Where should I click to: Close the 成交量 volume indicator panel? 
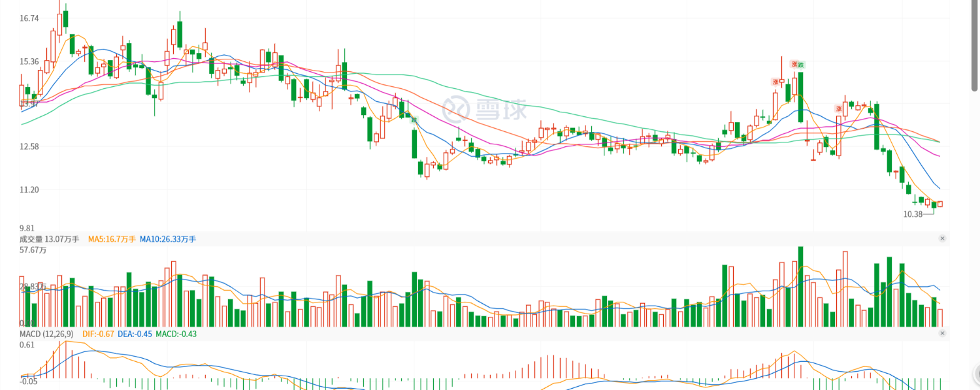[942, 238]
